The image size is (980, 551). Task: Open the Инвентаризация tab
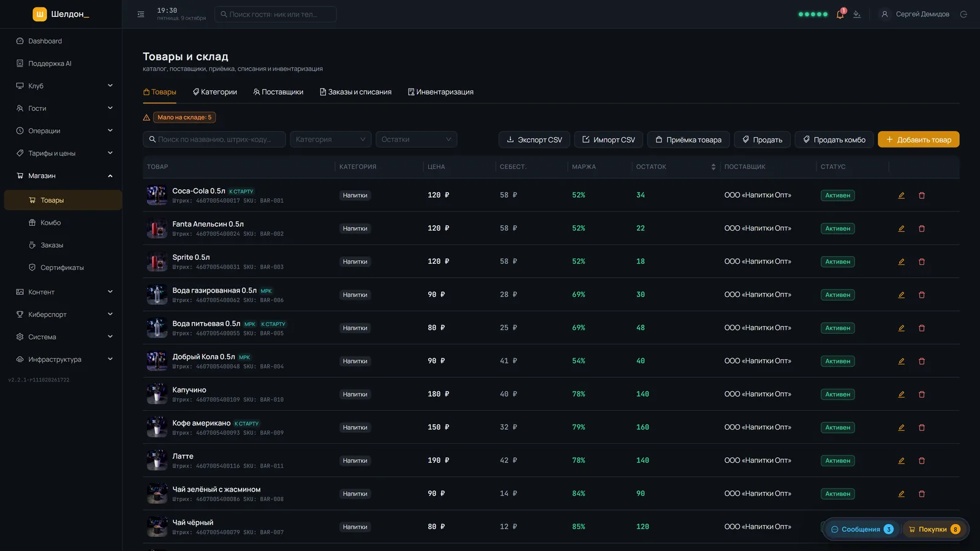point(441,92)
